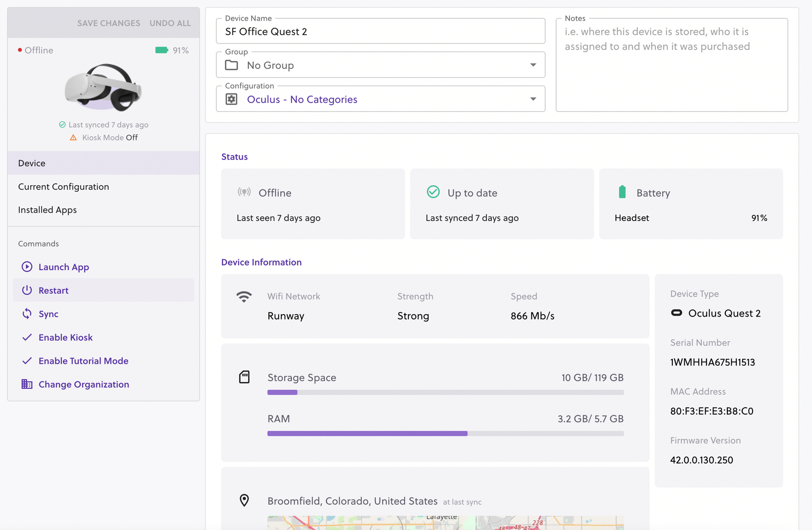Click into the Notes text area
The height and width of the screenshot is (530, 812).
672,65
